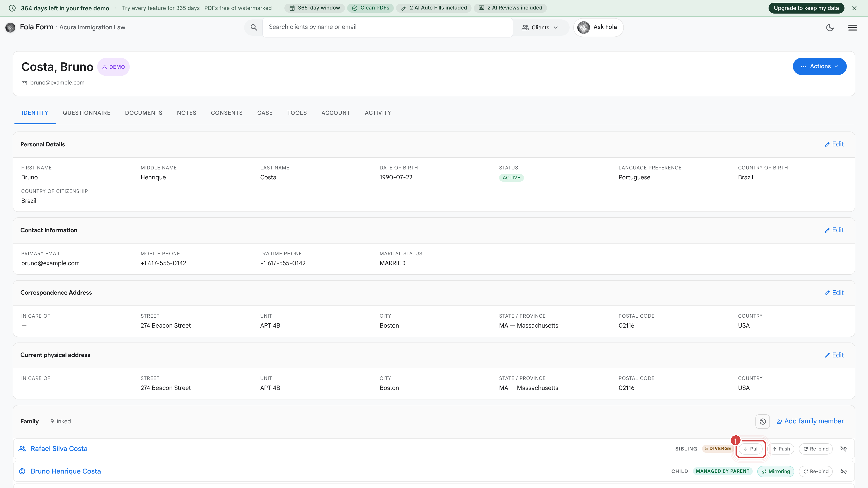Focus the client search field
The width and height of the screenshot is (868, 488).
(387, 27)
